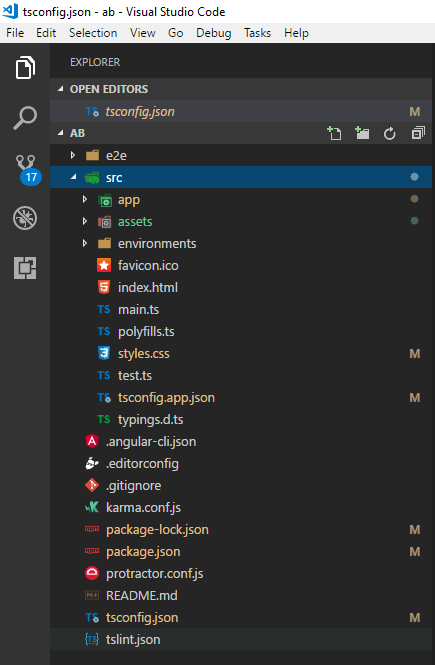Click the HTML5 icon beside index.html
Screen dimensions: 435x665
[104, 288]
